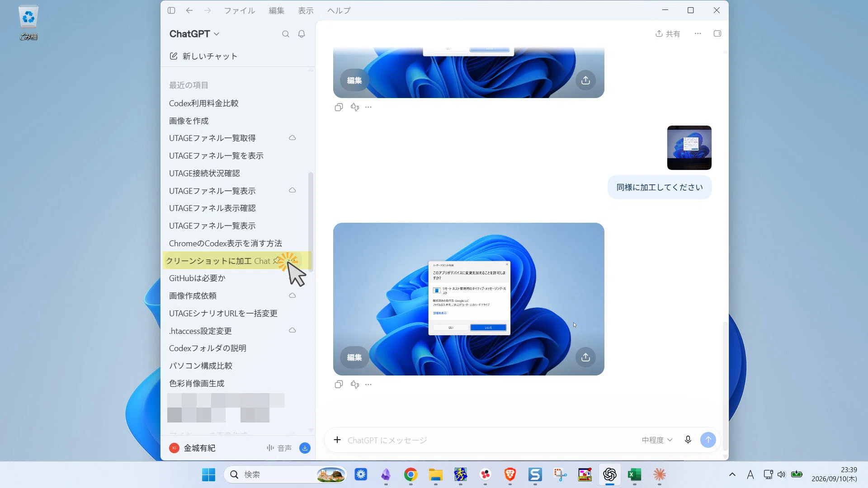Click the cloud icon beside 画像作成依頼

[x=292, y=296]
